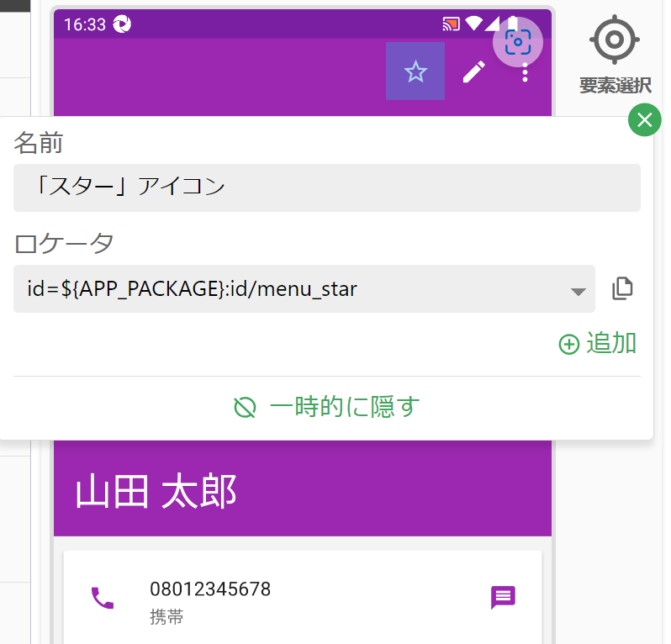Image resolution: width=671 pixels, height=644 pixels.
Task: Click the screen capture overlay icon
Action: 518,42
